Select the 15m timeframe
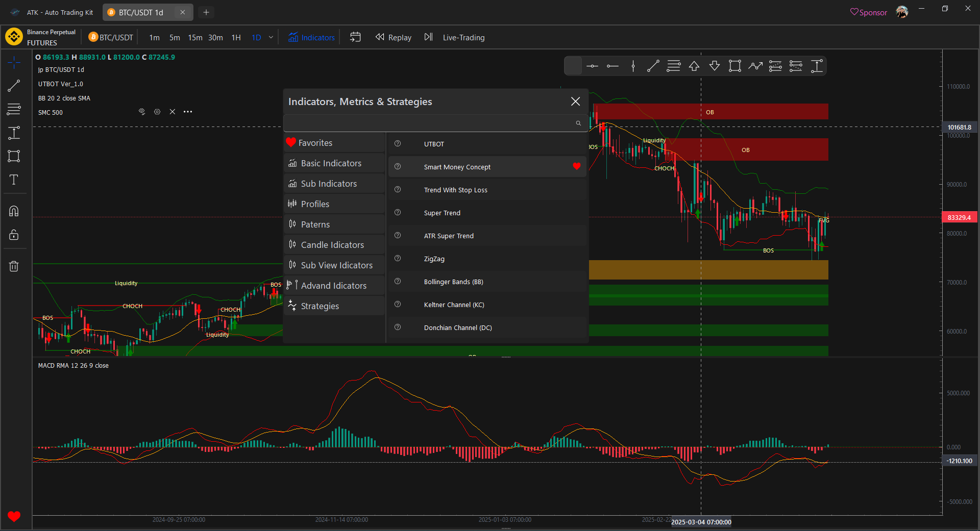This screenshot has height=531, width=980. 195,37
